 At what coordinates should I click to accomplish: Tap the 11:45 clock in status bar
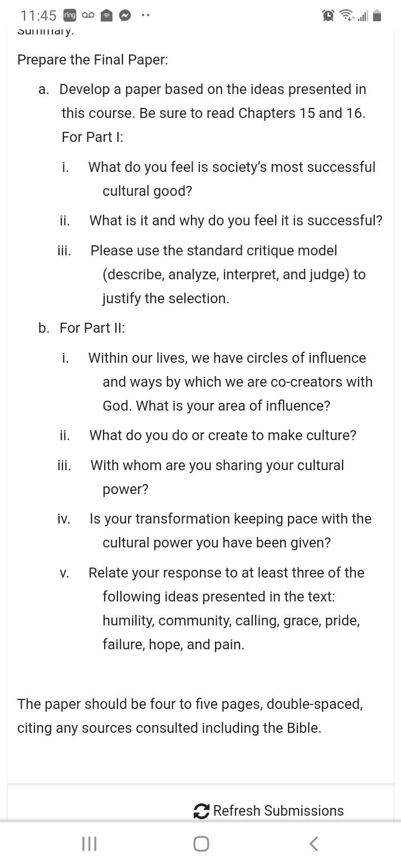38,16
